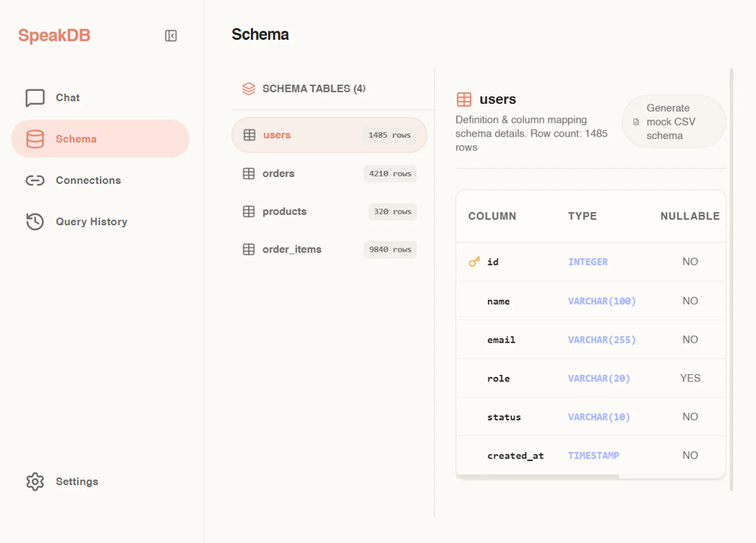Select the users table
The image size is (756, 543).
pyautogui.click(x=329, y=135)
